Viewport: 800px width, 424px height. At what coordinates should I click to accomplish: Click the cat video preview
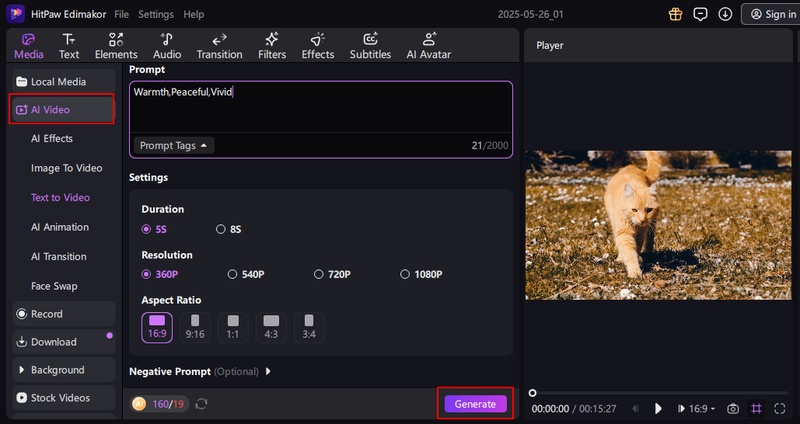pos(658,225)
